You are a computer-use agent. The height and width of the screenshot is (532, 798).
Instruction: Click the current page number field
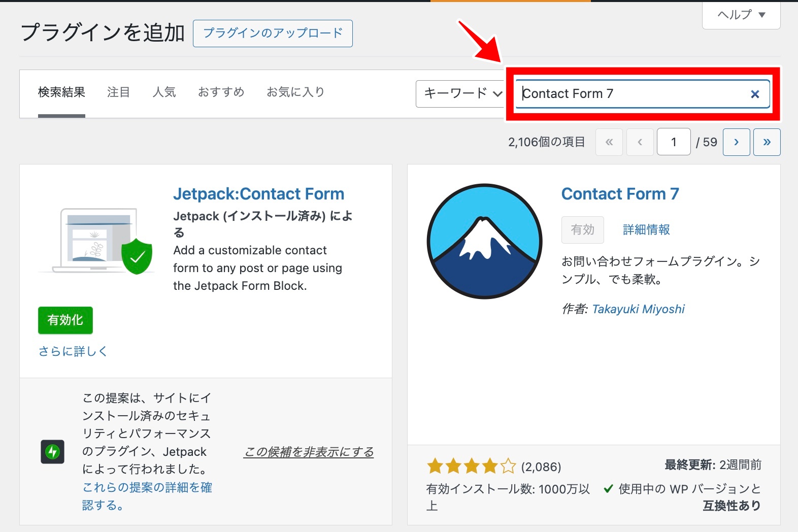pyautogui.click(x=674, y=142)
